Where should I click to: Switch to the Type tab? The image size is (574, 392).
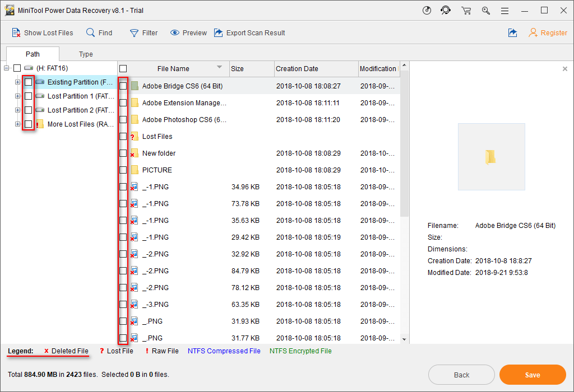(x=86, y=54)
